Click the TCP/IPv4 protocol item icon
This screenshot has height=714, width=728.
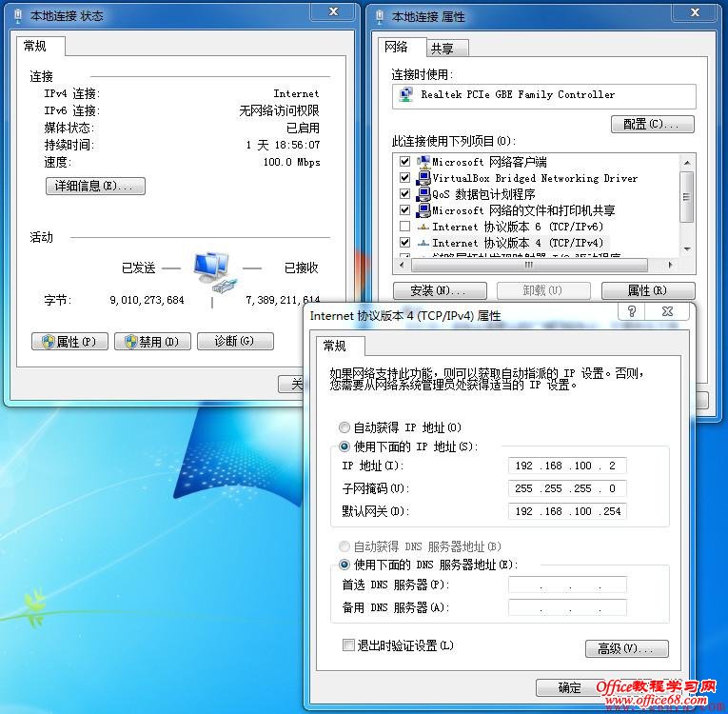coord(423,243)
